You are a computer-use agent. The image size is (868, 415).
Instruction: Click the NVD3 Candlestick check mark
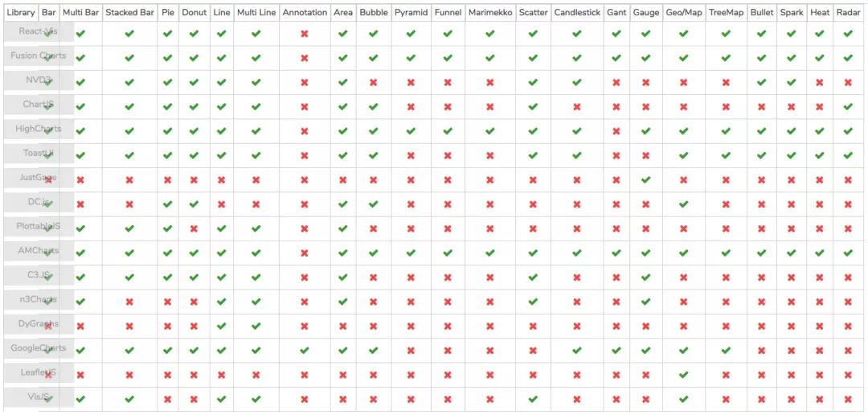click(576, 82)
